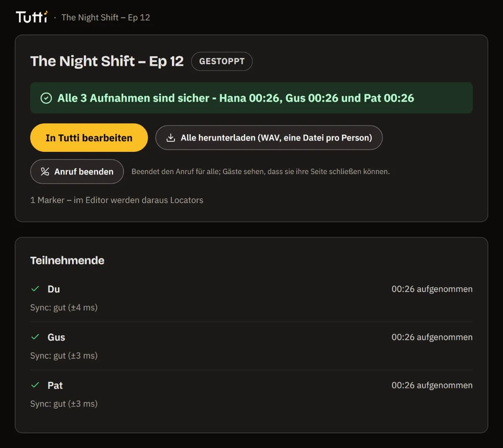Select participant name Du
This screenshot has height=448, width=503.
coord(54,289)
